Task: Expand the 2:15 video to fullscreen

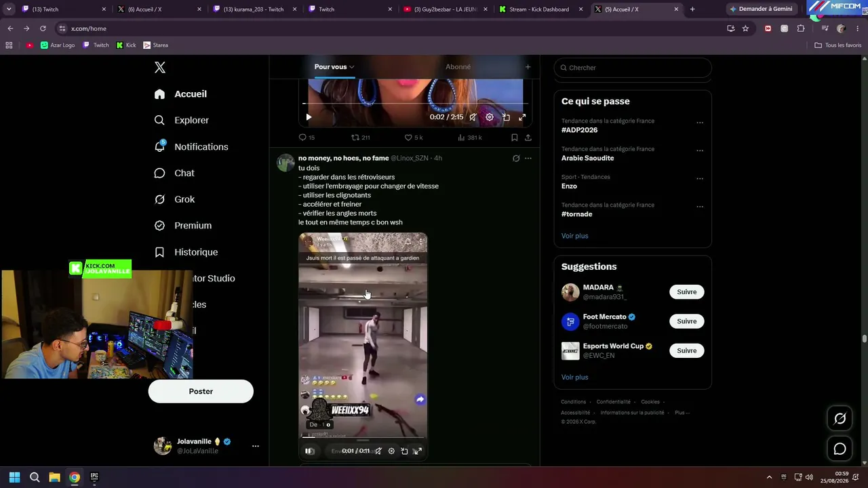Action: click(522, 117)
